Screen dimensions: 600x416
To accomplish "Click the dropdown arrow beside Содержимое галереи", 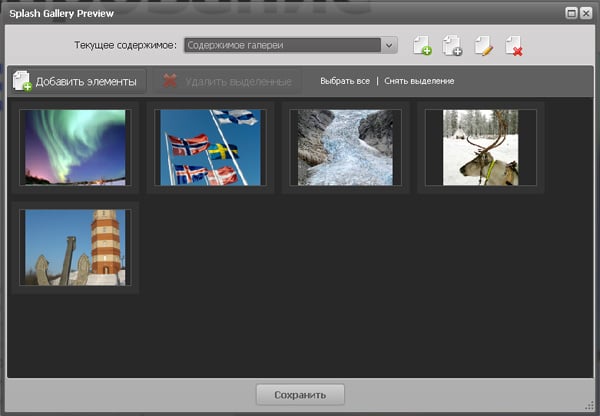I will click(x=389, y=45).
